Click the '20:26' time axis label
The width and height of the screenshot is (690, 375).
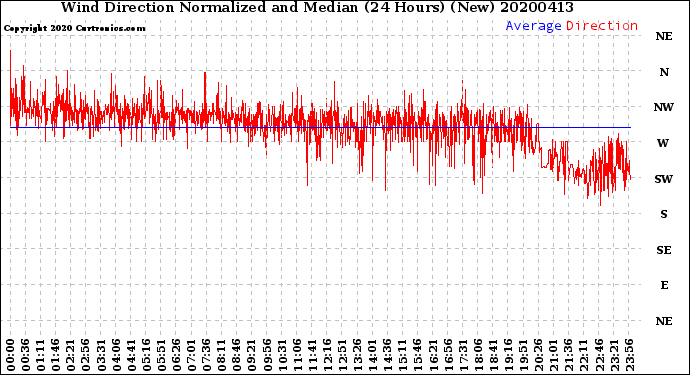point(540,356)
